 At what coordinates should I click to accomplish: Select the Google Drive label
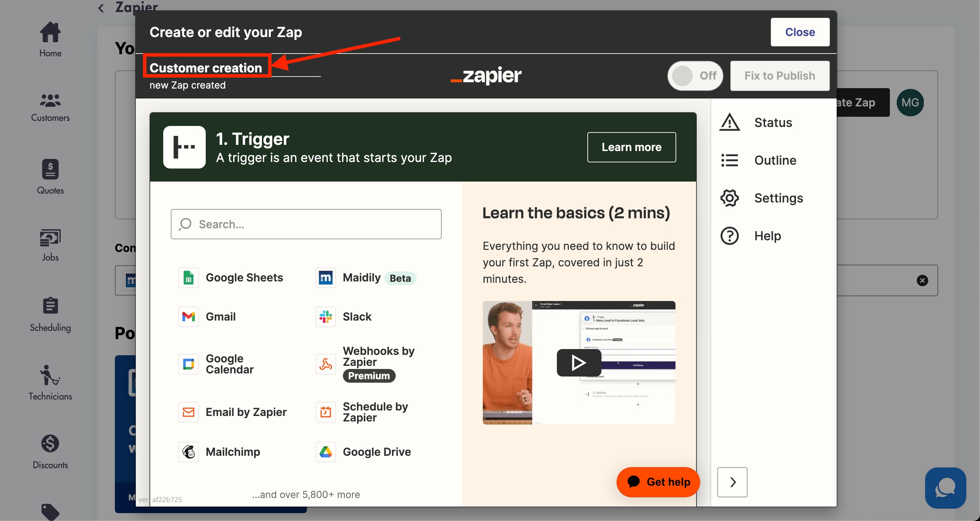tap(377, 452)
